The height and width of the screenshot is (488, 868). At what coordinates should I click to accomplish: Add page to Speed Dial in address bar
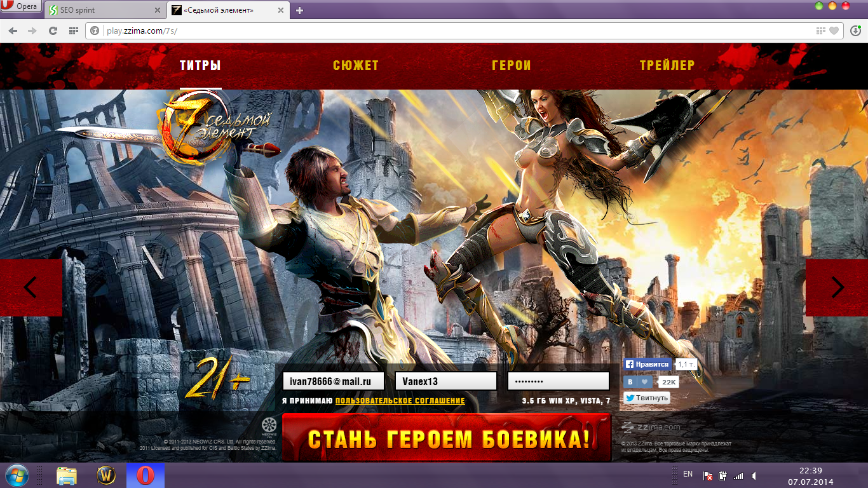tap(822, 30)
